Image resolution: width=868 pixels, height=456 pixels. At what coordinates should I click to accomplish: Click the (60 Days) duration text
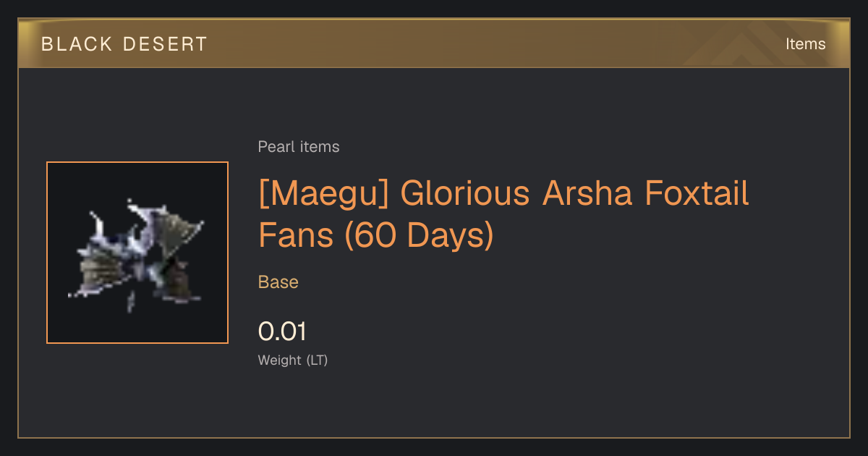tap(419, 236)
